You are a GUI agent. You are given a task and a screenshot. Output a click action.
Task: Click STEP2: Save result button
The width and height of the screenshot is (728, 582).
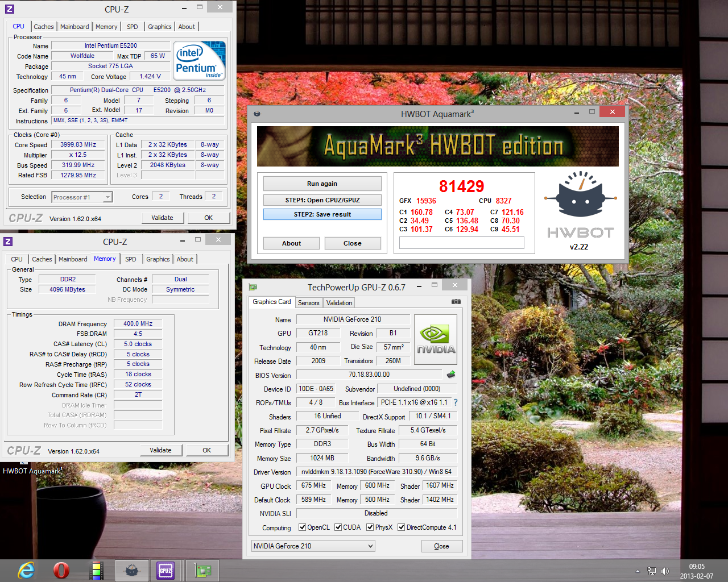[x=322, y=214]
